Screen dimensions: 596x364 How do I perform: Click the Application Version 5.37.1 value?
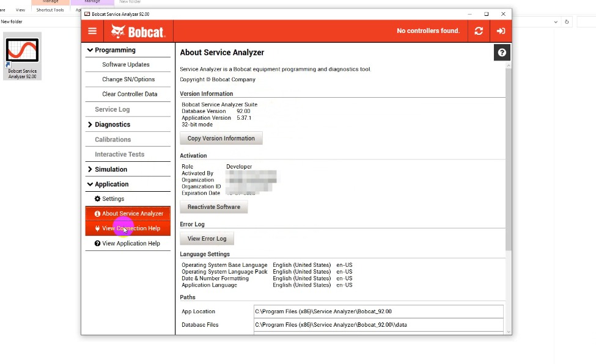point(244,118)
